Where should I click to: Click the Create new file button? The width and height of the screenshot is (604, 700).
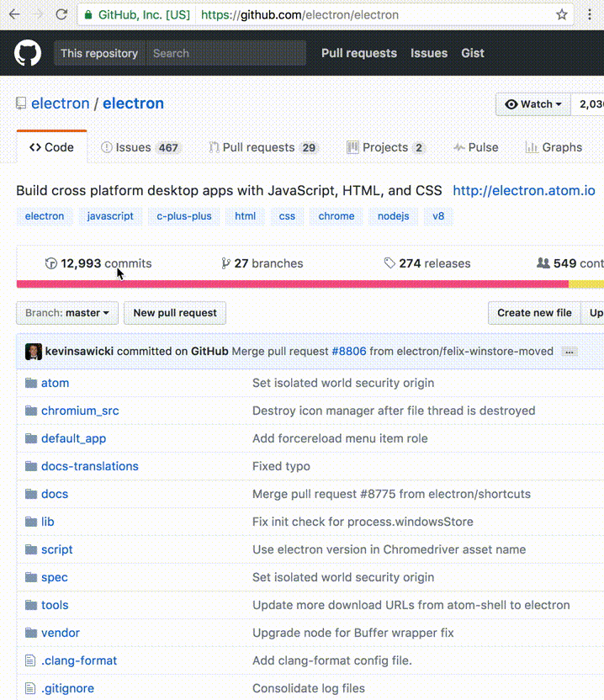pyautogui.click(x=534, y=313)
